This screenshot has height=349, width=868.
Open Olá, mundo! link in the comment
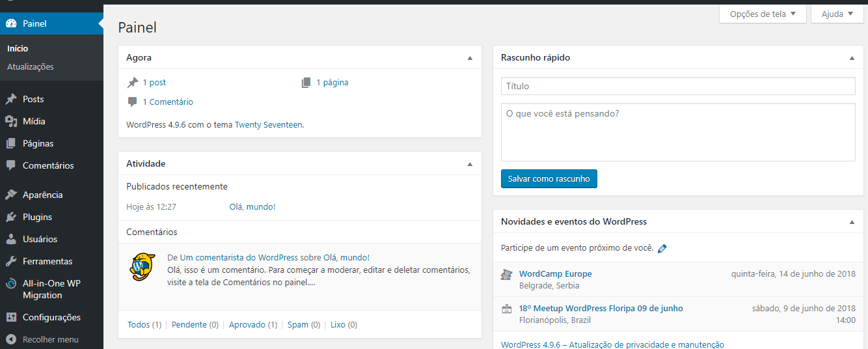pos(346,258)
